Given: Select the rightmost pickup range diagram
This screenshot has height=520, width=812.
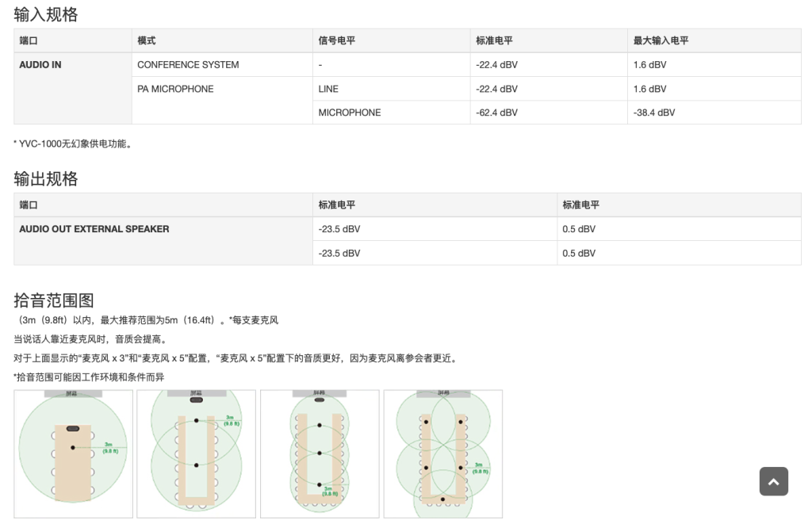Looking at the screenshot, I should point(442,453).
